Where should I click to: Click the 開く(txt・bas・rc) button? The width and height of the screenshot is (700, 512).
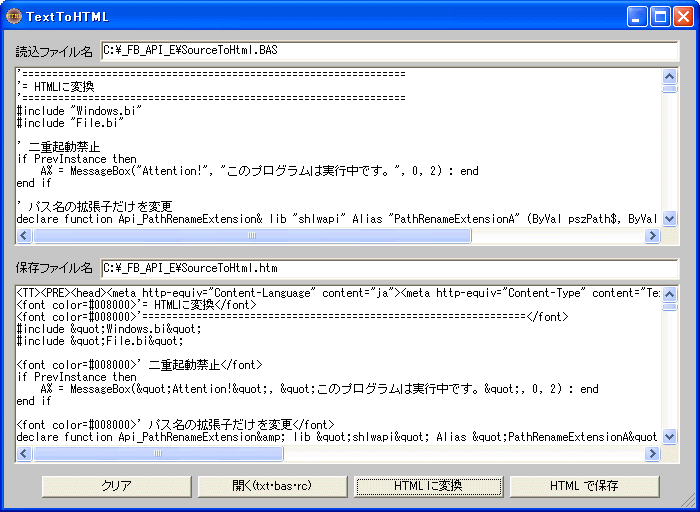(271, 486)
